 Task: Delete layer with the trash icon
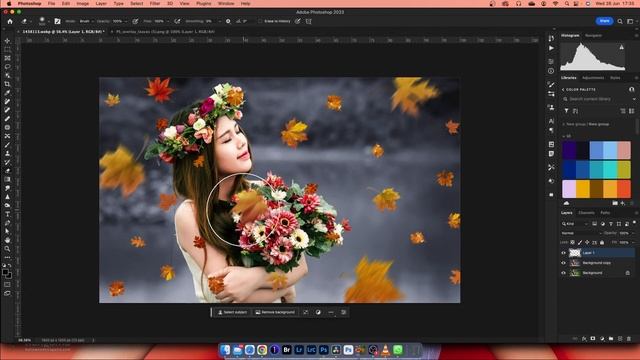tap(629, 339)
